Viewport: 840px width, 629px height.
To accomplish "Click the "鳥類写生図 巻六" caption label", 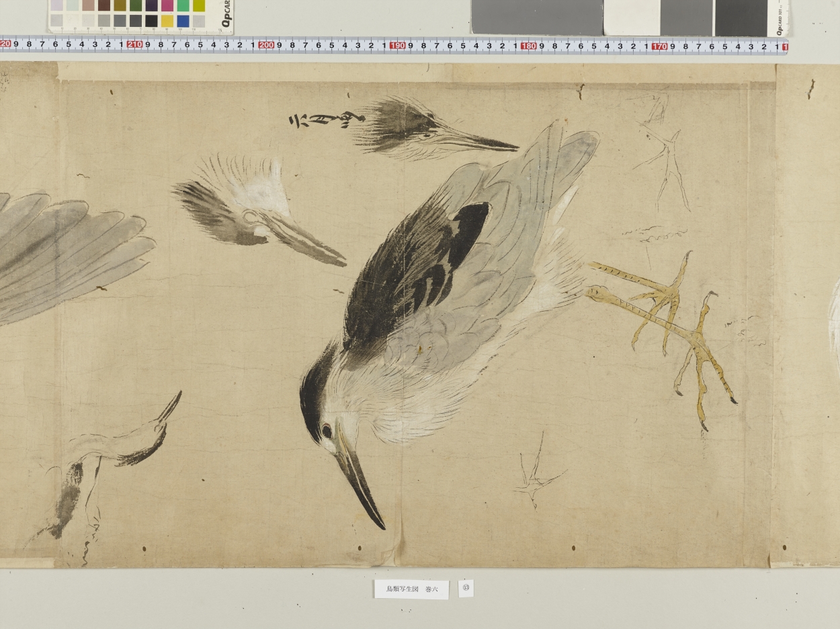I will click(x=411, y=589).
